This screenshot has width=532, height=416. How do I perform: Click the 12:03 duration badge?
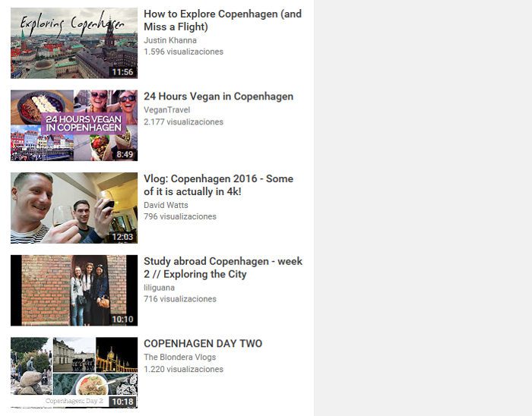(x=122, y=237)
